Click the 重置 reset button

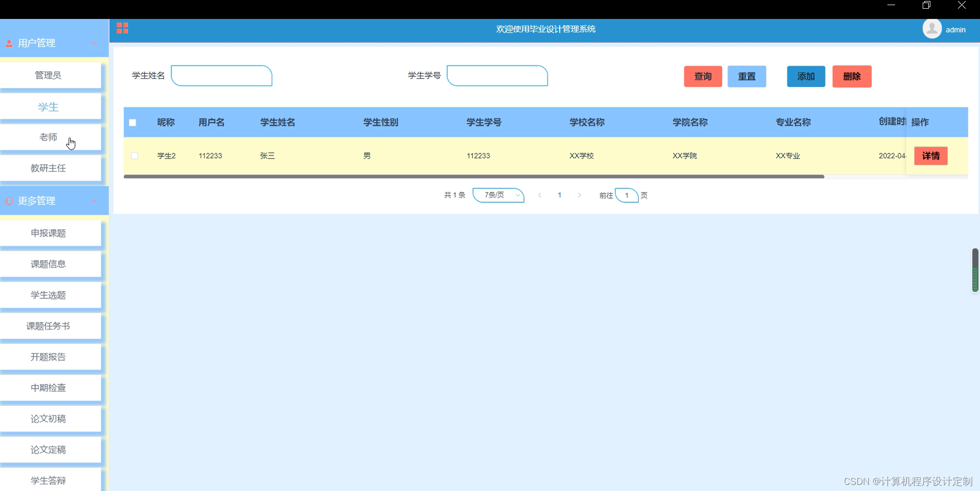[x=747, y=76]
